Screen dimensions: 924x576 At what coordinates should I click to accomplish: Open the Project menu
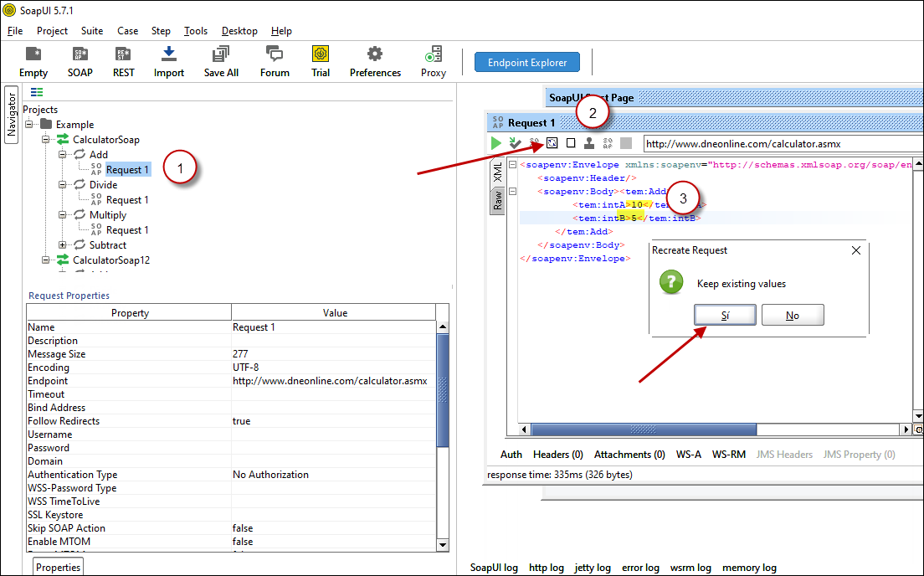pos(52,31)
